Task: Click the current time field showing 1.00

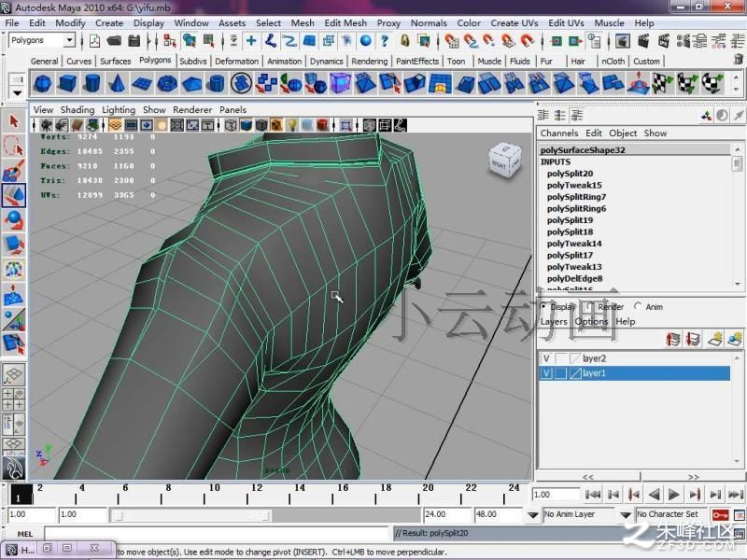Action: (555, 495)
